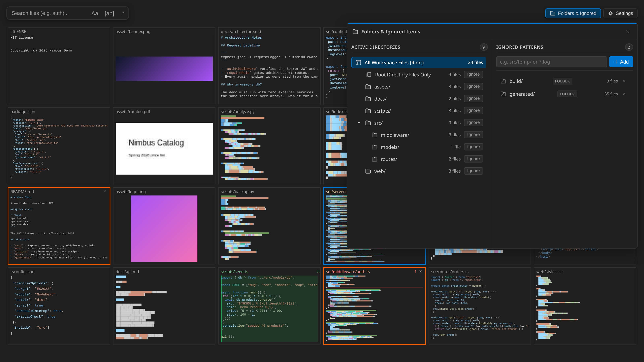Remove the generated/ ignored pattern

click(624, 94)
